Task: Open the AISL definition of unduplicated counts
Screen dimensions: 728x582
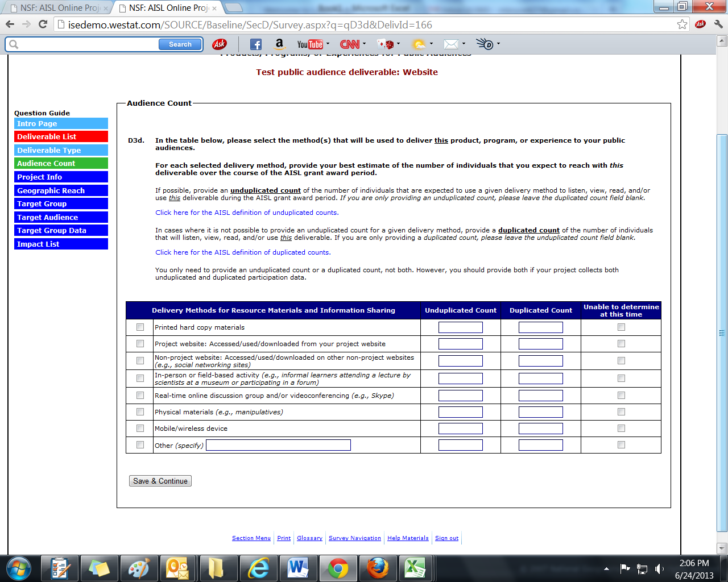Action: [x=247, y=213]
